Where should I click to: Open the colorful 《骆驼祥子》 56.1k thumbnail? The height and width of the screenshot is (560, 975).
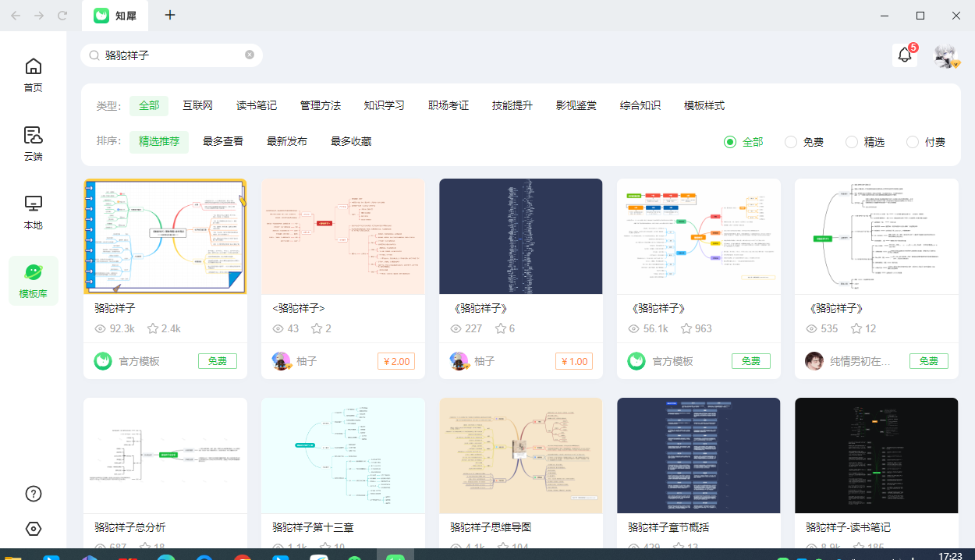(699, 236)
